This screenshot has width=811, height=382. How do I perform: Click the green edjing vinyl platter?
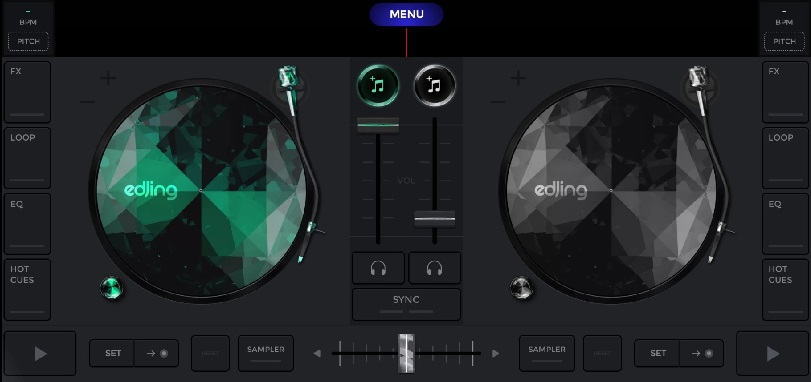tap(200, 191)
